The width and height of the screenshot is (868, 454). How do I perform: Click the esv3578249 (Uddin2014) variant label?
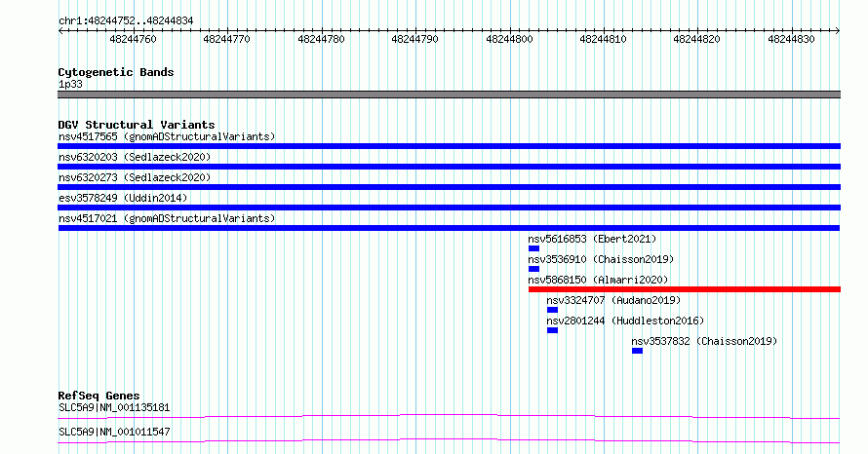122,198
